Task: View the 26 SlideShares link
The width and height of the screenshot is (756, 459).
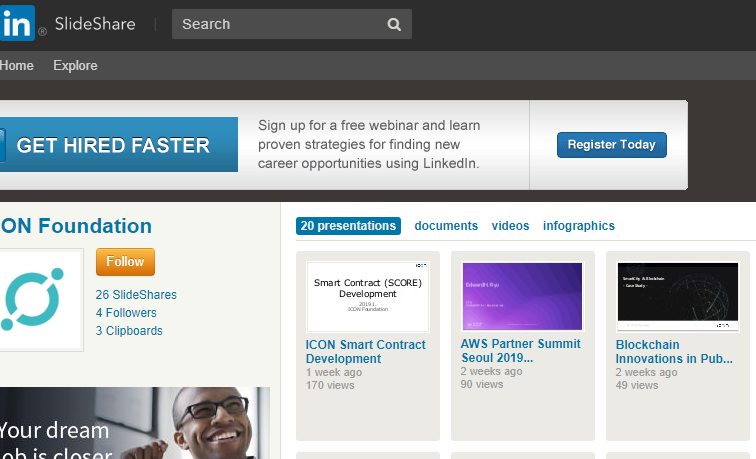Action: pyautogui.click(x=136, y=295)
